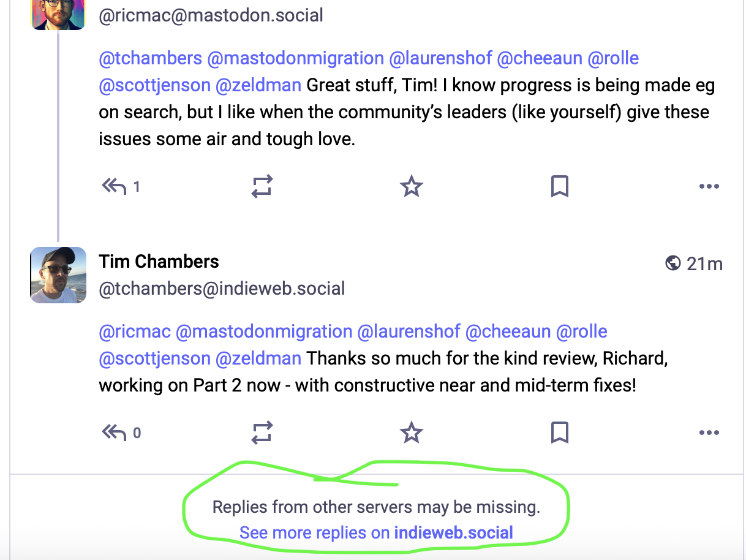Favorite Tim Chambers' post with star

412,433
